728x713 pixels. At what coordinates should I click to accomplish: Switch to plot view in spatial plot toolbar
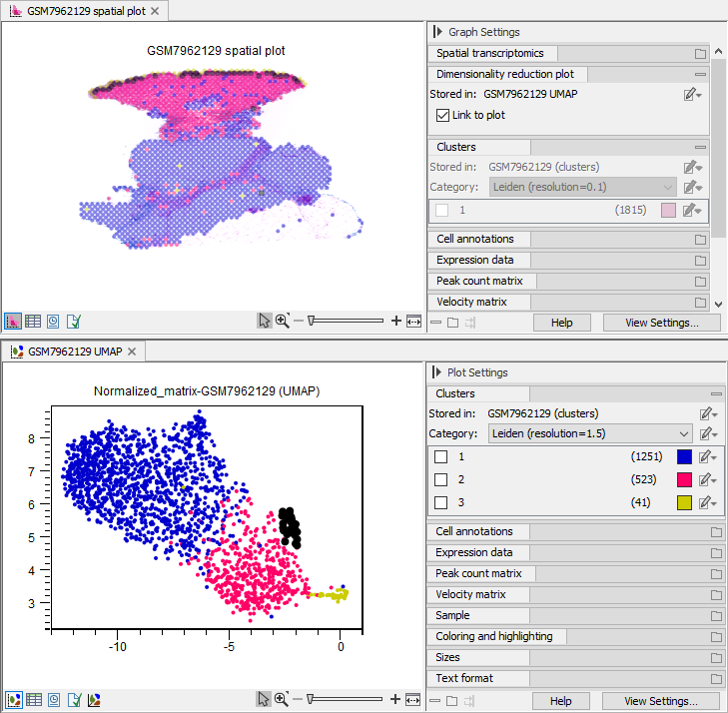pos(13,321)
